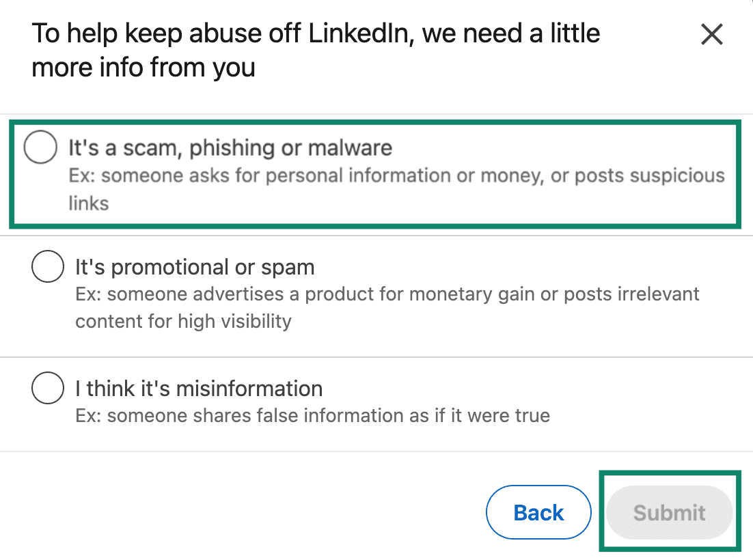
Task: Return to previous step via Back
Action: tap(538, 512)
